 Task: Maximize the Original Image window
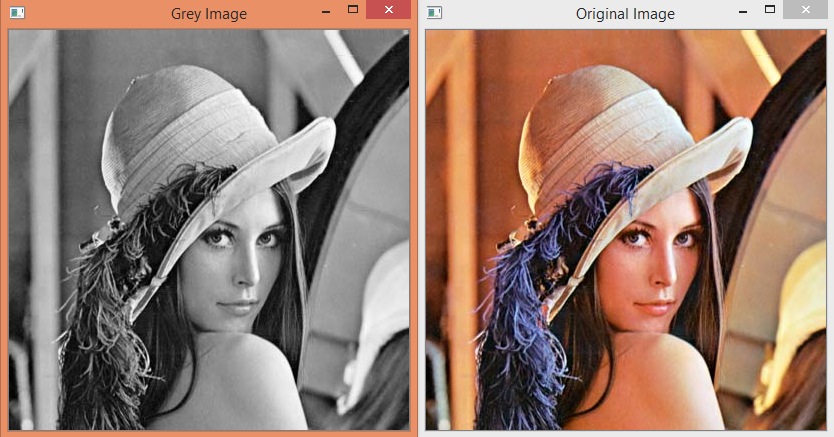(770, 10)
